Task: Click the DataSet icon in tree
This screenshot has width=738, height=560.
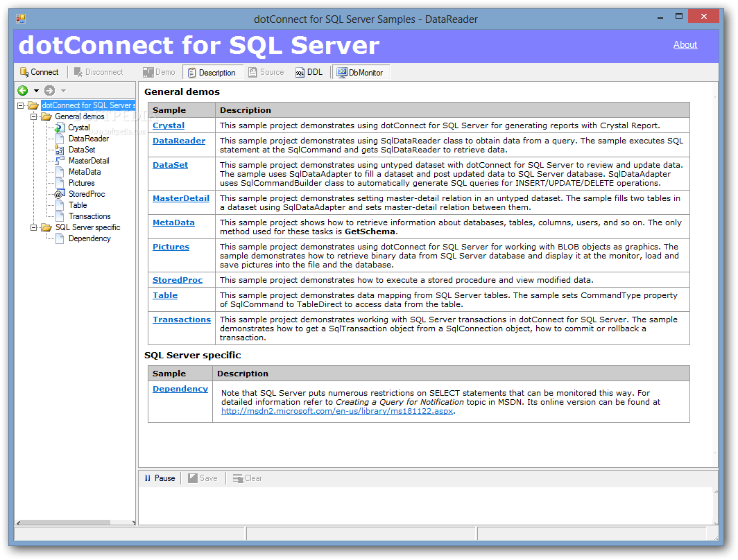Action: point(60,150)
